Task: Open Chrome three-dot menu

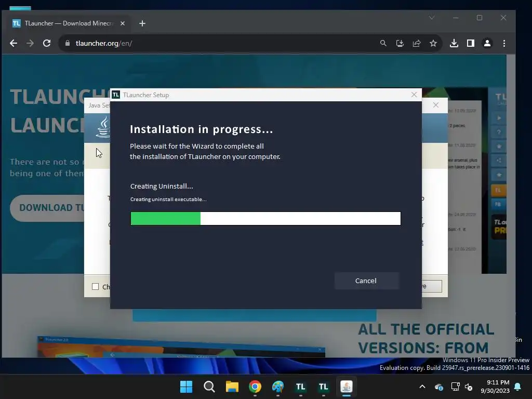Action: click(x=504, y=43)
